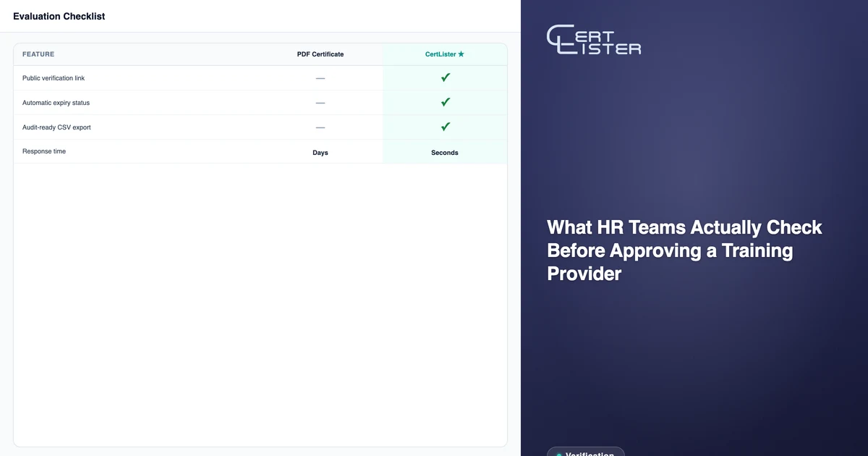Select the Automatic expiry status row label

(x=56, y=103)
